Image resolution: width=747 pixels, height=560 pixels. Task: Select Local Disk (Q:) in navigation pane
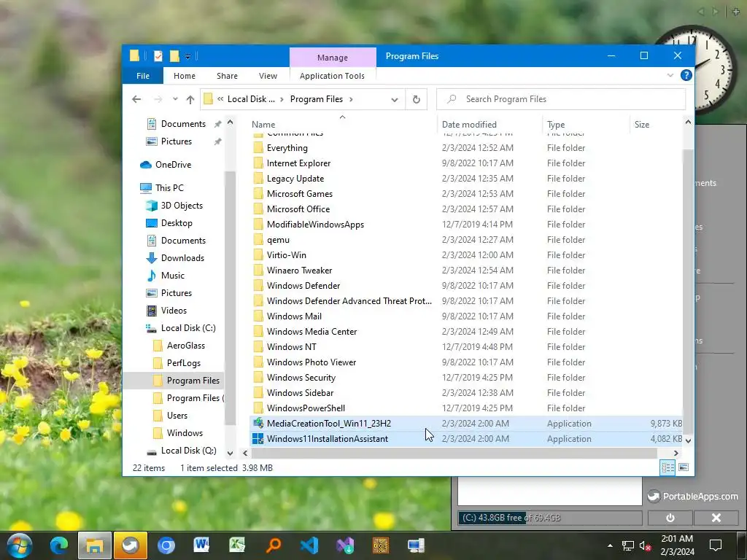coord(181,451)
